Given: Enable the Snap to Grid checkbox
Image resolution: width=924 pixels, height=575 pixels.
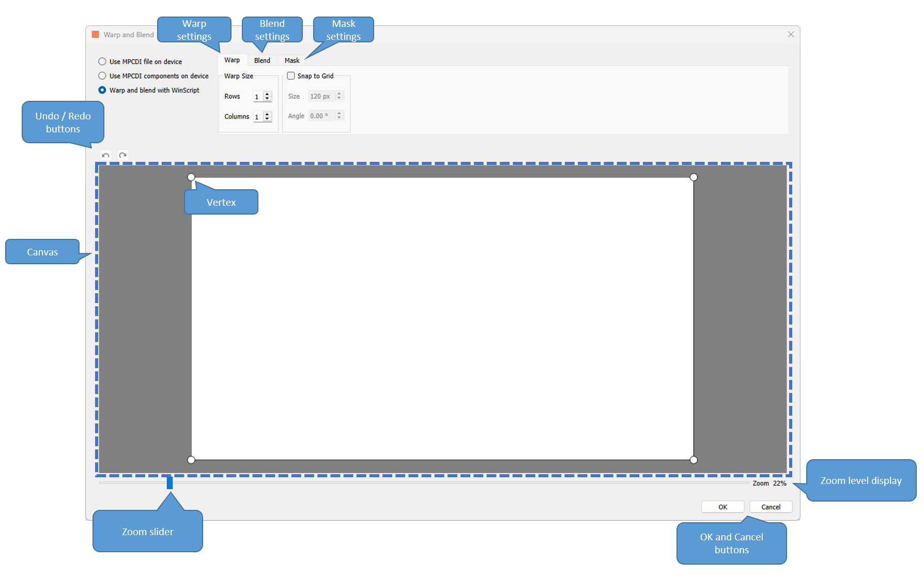Looking at the screenshot, I should 291,76.
